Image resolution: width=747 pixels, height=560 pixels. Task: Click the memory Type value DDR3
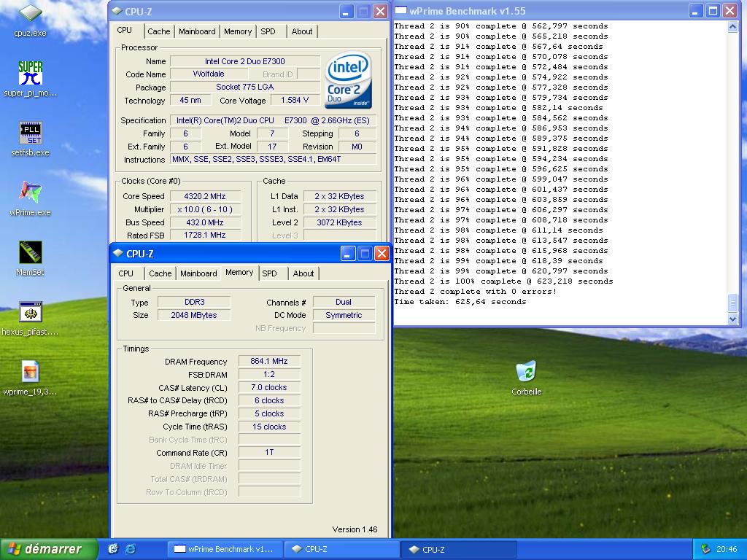pyautogui.click(x=194, y=302)
